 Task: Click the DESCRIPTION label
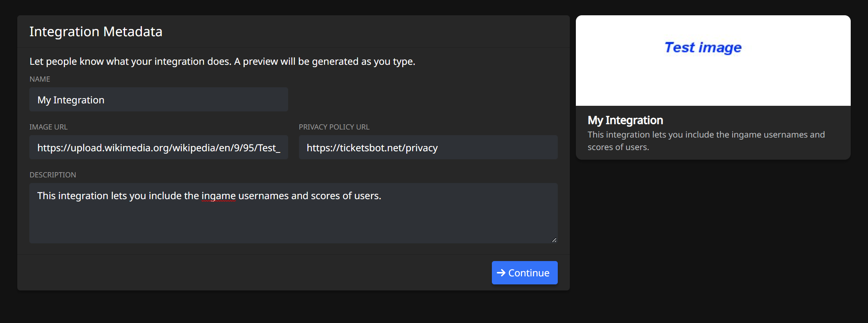[53, 175]
